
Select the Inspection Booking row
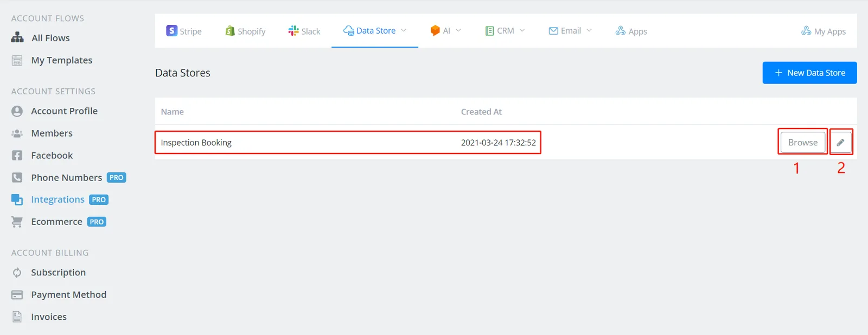[506, 143]
